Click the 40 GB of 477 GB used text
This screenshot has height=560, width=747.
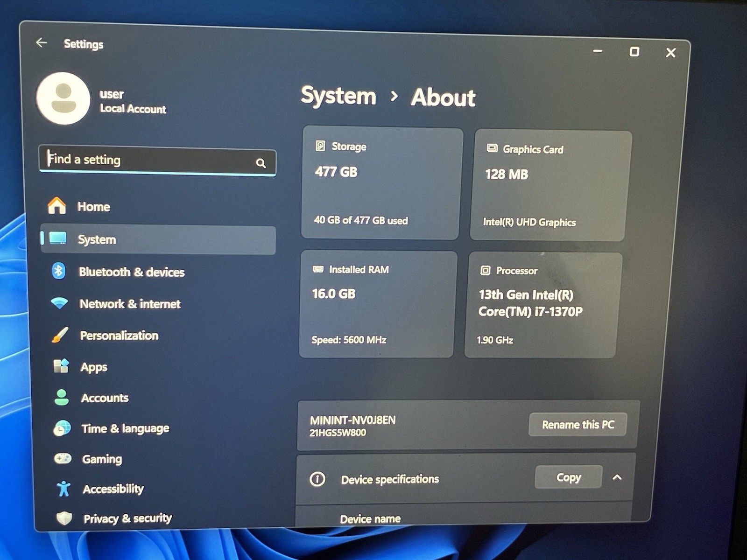(x=361, y=220)
